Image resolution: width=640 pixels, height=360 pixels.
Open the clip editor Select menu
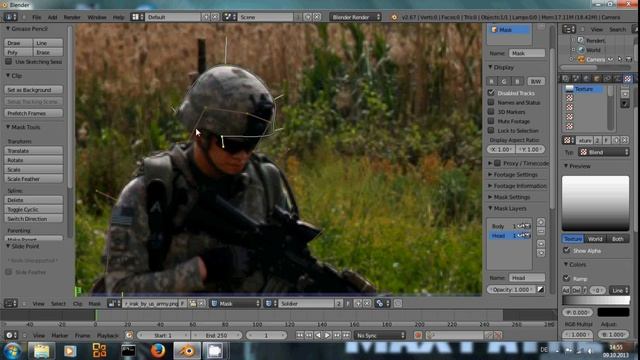click(x=58, y=303)
